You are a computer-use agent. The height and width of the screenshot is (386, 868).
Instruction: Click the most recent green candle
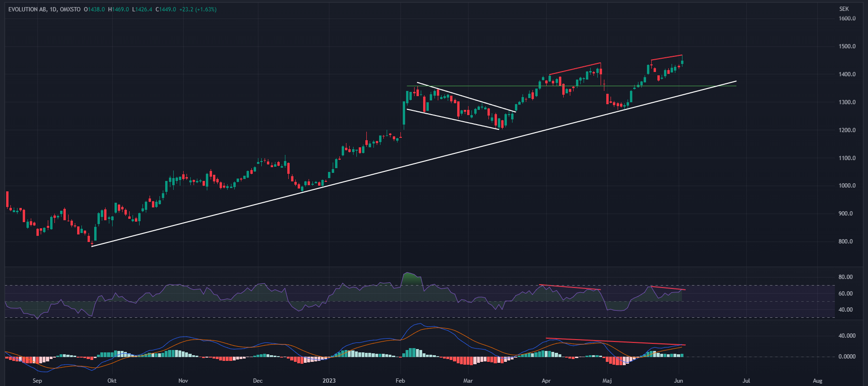point(682,62)
